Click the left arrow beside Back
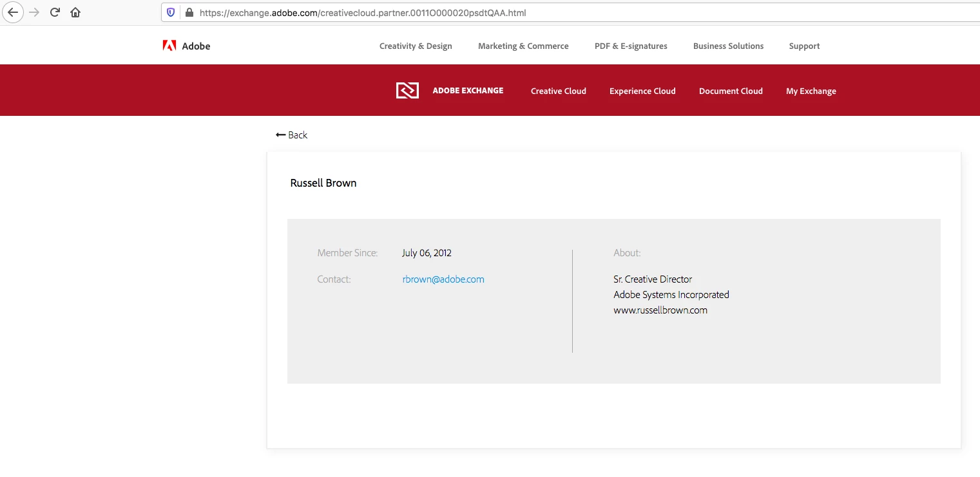The height and width of the screenshot is (477, 980). [280, 135]
